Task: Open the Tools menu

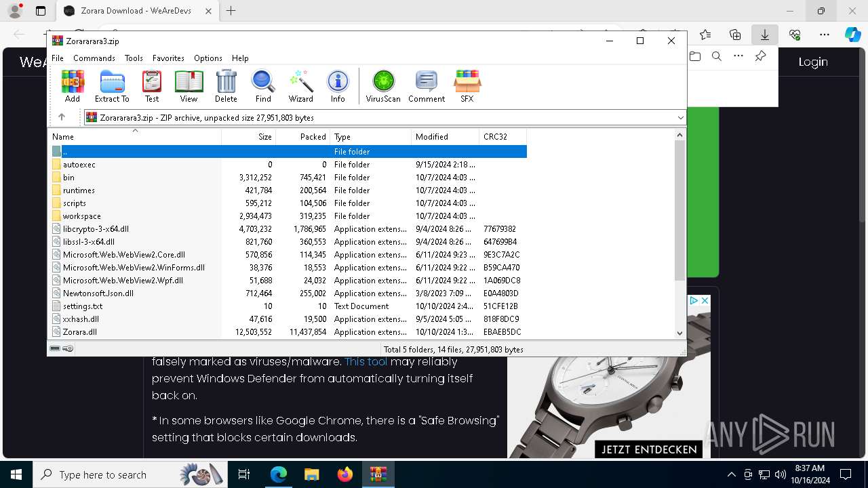Action: click(x=134, y=58)
